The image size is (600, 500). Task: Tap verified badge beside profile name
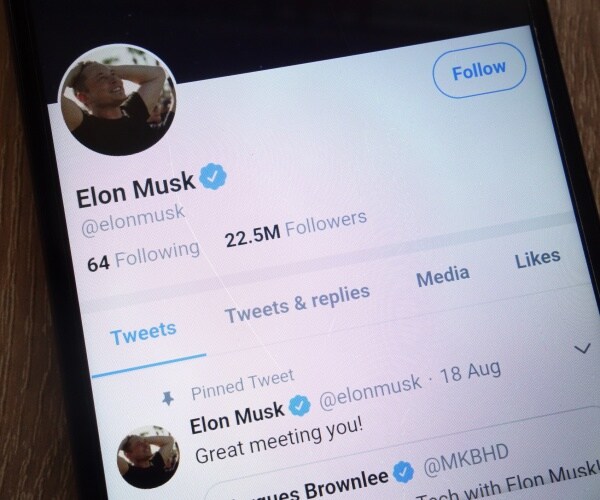pos(213,176)
